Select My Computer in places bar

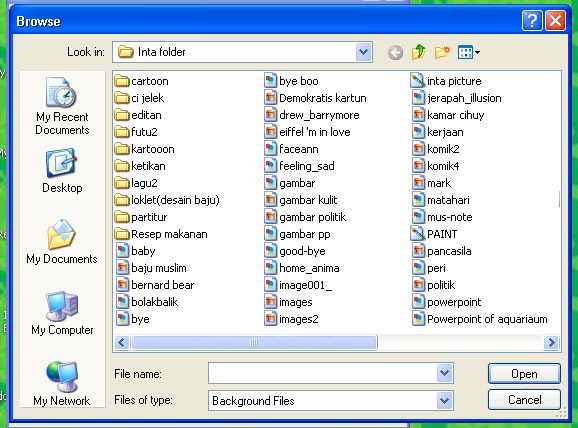(x=62, y=313)
